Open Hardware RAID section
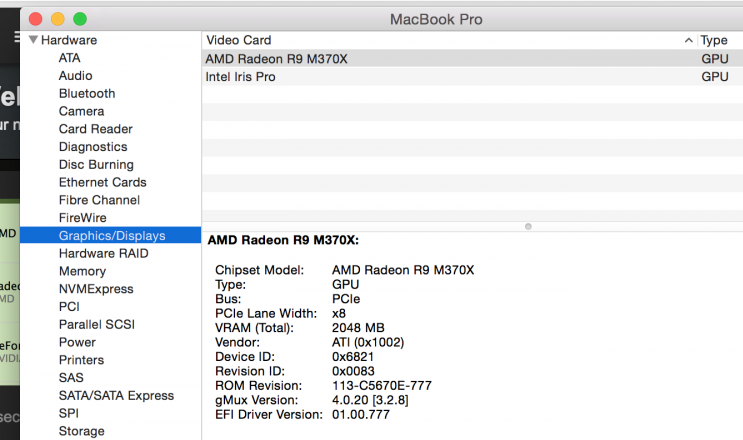743x440 pixels. point(103,253)
